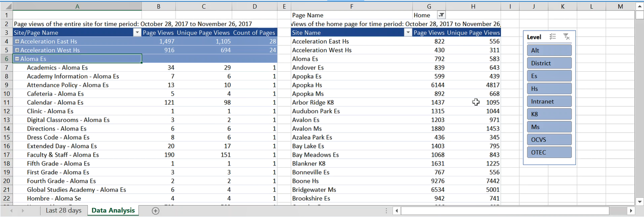
Task: Open the Page Name Home filter dropdown
Action: click(x=441, y=15)
